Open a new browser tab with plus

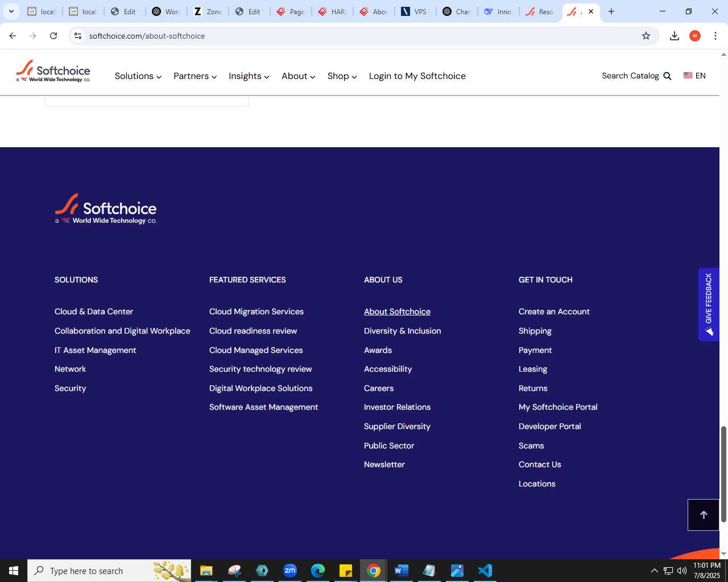pos(611,11)
